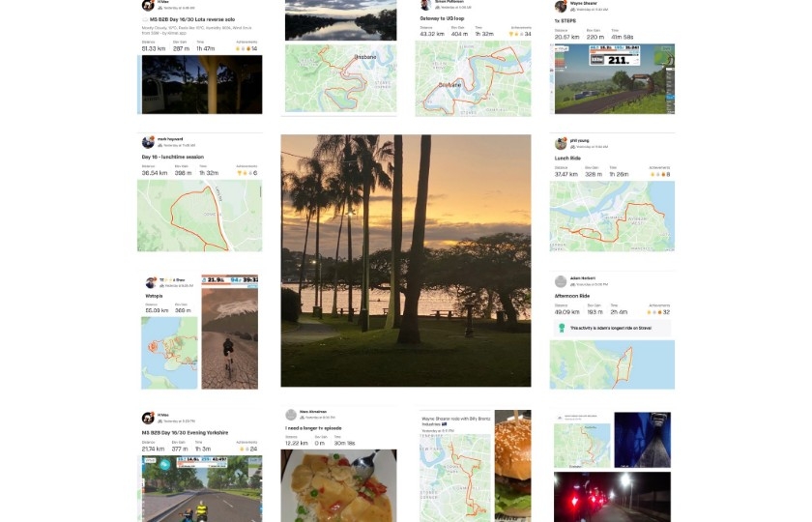Click the green longest-ride medal icon

562,328
